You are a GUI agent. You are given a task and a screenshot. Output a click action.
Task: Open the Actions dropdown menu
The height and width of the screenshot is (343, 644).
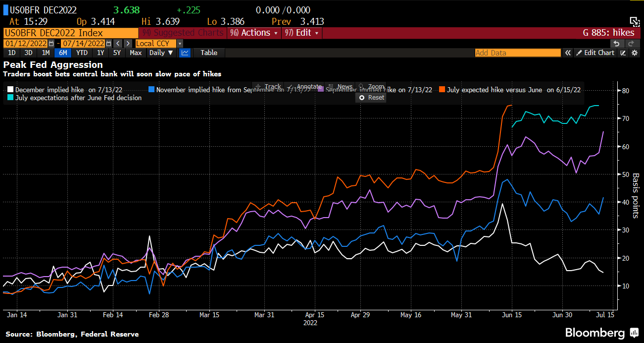[x=255, y=33]
